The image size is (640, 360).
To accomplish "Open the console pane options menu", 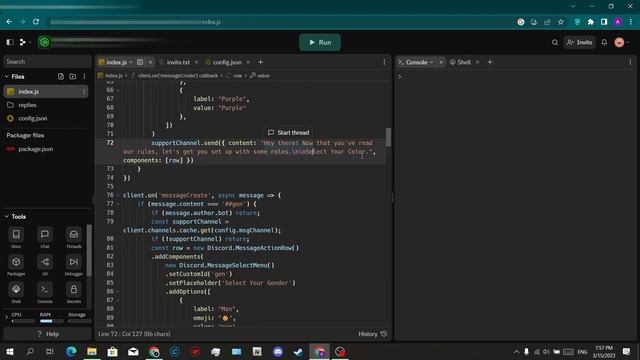I will 630,62.
